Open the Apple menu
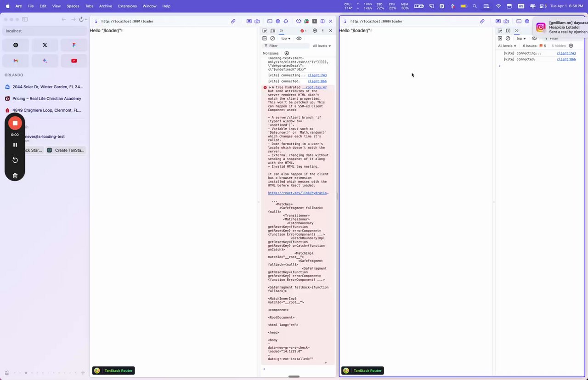 [7, 6]
